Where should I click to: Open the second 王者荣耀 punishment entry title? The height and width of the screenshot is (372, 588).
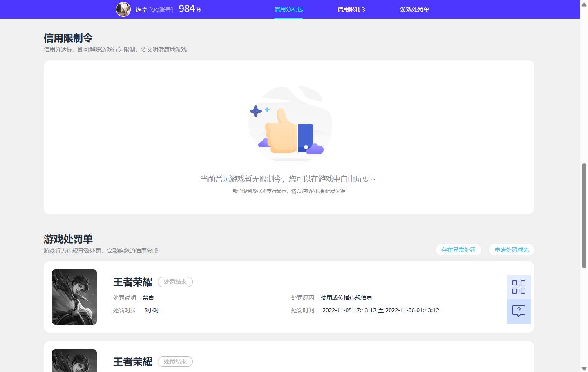(x=132, y=362)
